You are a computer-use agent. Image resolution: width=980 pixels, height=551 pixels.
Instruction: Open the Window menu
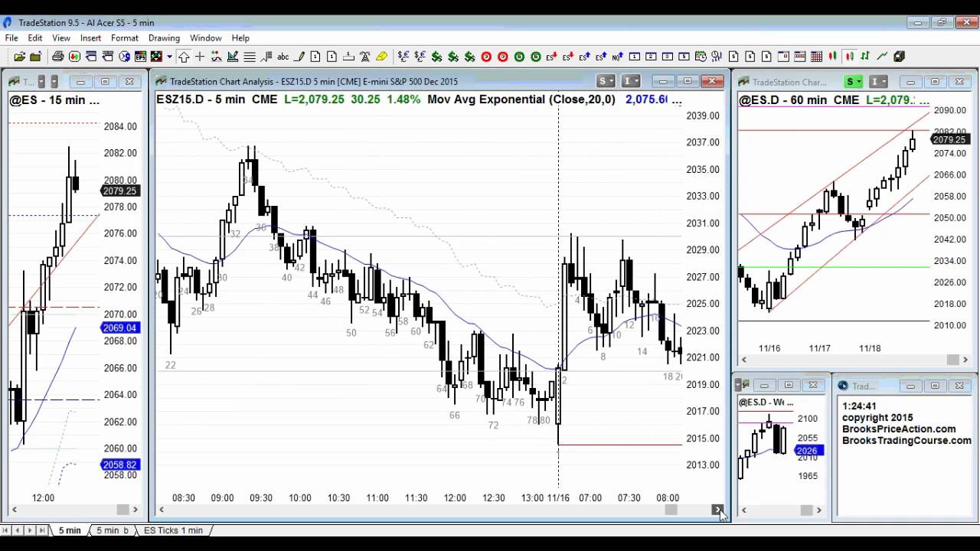tap(205, 38)
